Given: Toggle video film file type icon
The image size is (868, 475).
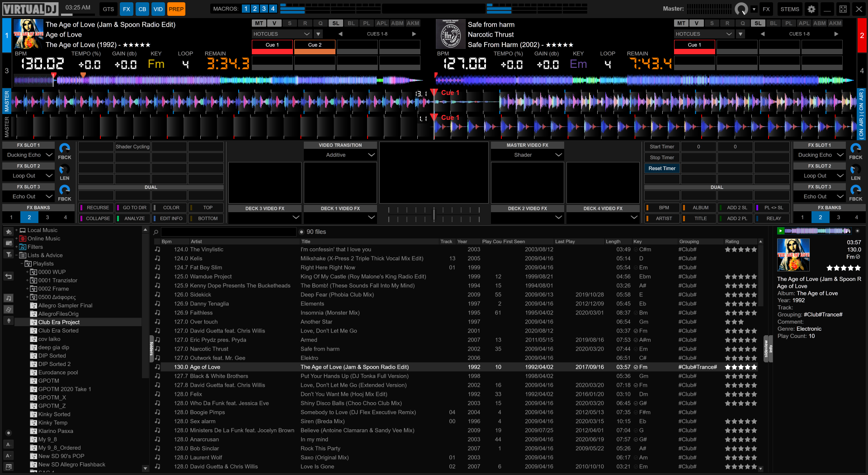Looking at the screenshot, I should [9, 309].
